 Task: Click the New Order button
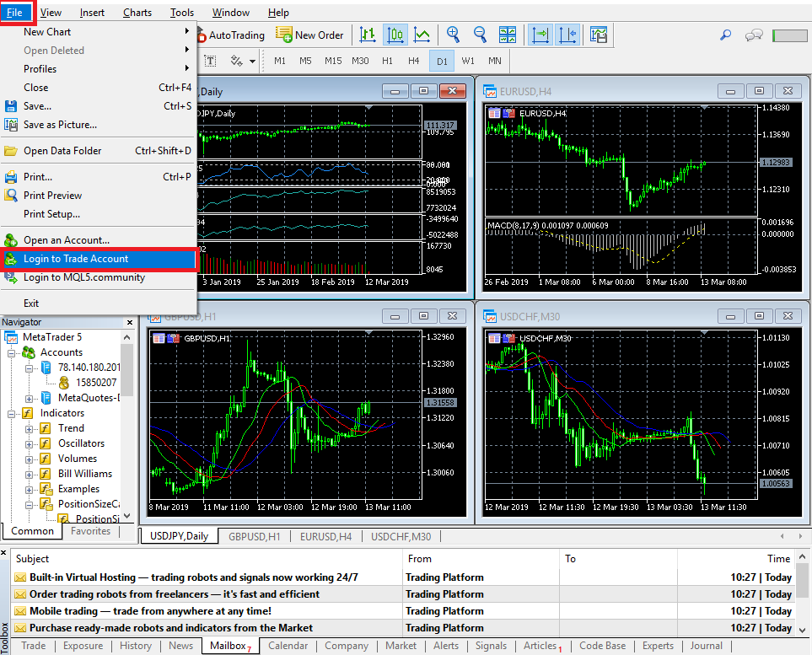pos(309,35)
